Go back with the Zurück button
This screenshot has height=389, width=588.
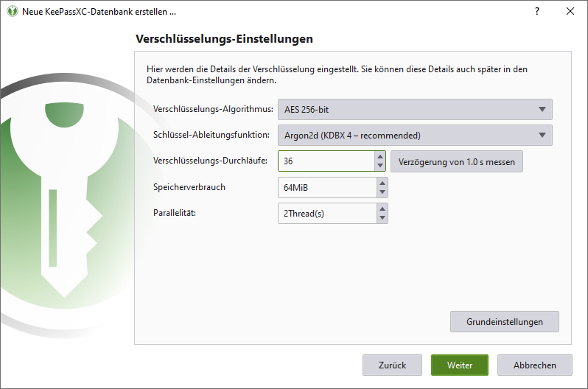click(x=392, y=365)
